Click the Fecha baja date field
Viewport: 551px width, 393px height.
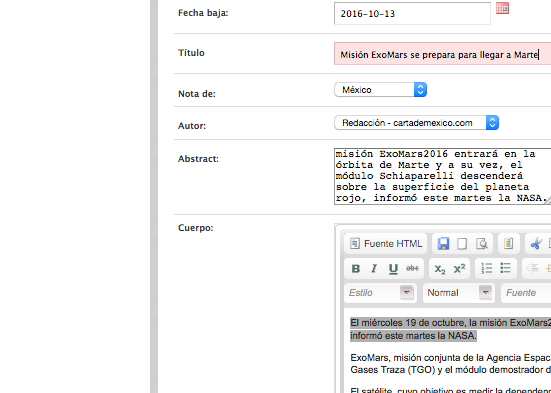[x=412, y=13]
